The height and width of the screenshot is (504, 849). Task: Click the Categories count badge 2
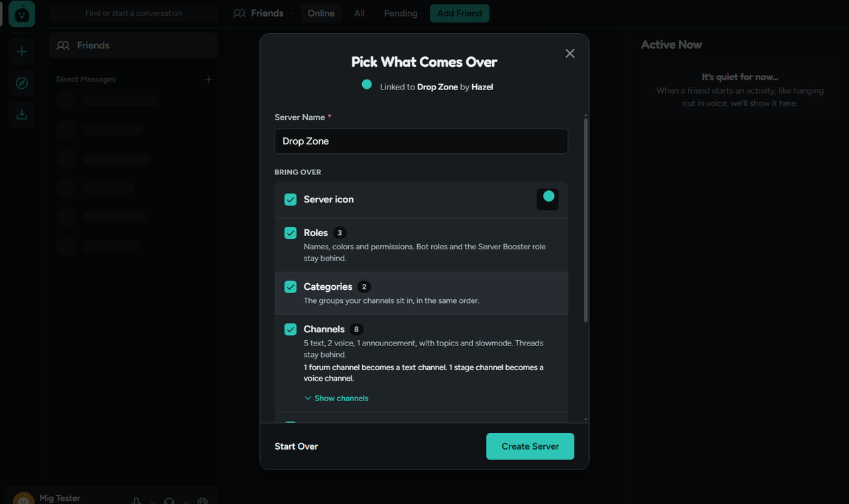(x=364, y=286)
